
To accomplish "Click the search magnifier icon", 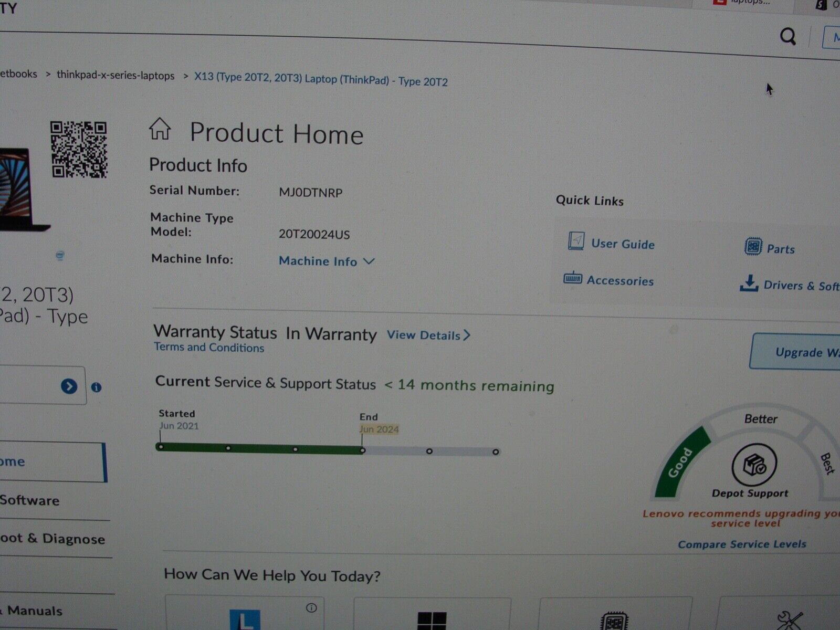I will point(787,36).
